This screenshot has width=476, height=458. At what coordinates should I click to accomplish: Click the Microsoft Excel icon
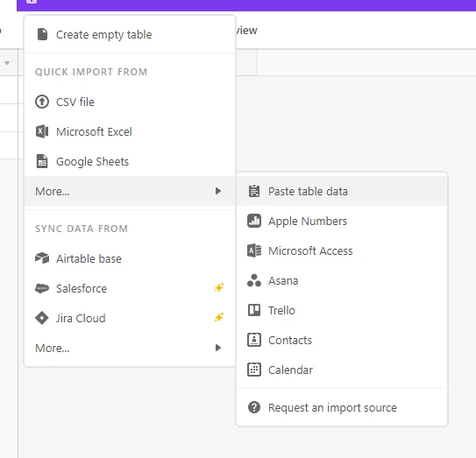[x=42, y=131]
